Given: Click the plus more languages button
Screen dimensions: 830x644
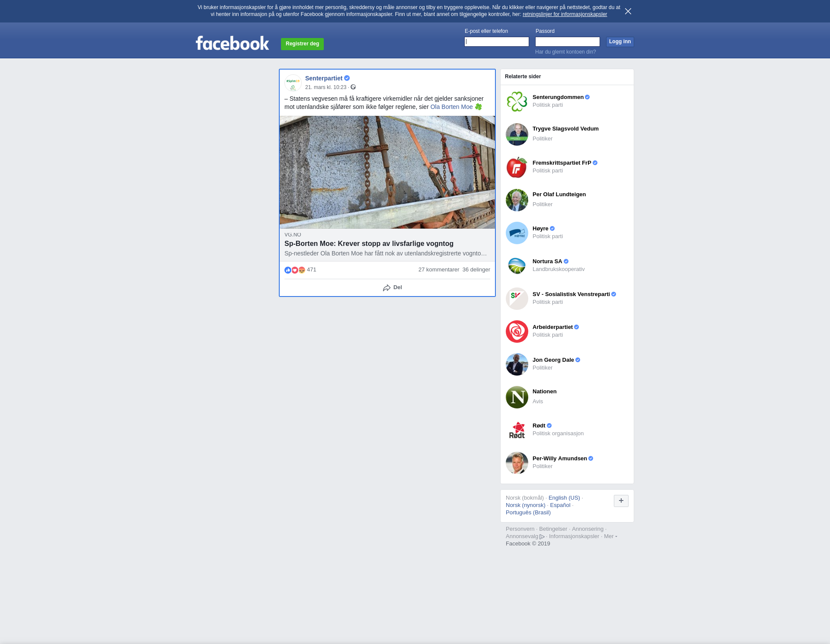Looking at the screenshot, I should click(621, 501).
